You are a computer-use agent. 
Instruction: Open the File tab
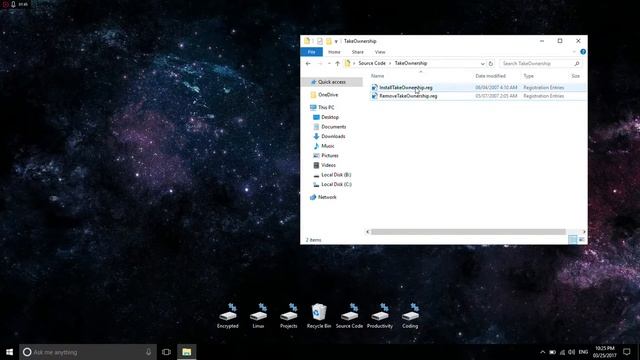point(311,52)
